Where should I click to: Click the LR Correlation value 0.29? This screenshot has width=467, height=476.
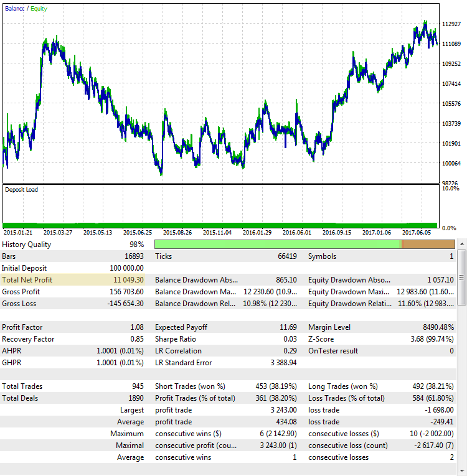[x=290, y=351]
